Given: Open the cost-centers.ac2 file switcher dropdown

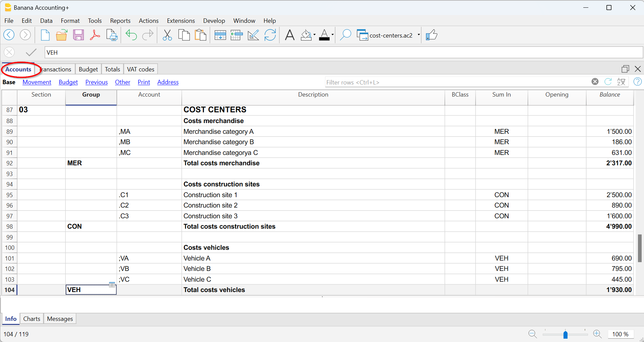Looking at the screenshot, I should [x=419, y=35].
